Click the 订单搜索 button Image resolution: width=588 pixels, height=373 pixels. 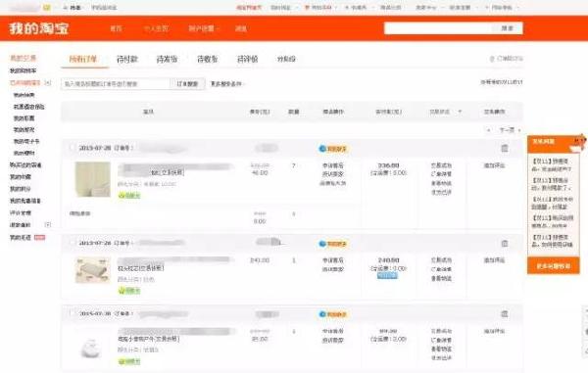187,84
